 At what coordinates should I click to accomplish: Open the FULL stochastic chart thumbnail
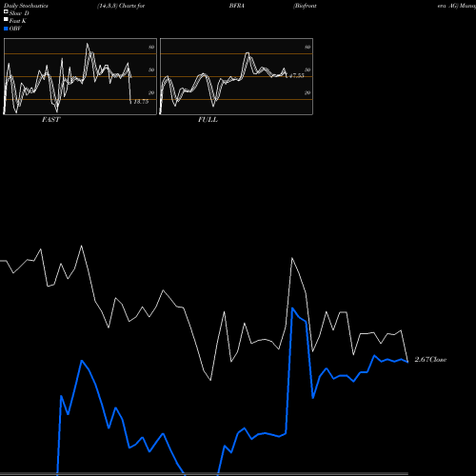coord(236,76)
